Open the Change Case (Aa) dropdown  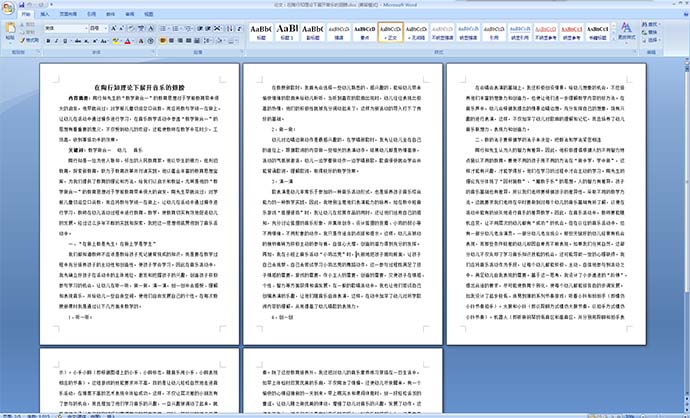tap(104, 41)
